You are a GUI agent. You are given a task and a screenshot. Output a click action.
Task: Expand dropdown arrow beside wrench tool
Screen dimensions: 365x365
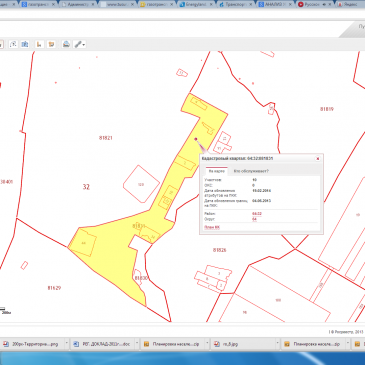[x=84, y=45]
